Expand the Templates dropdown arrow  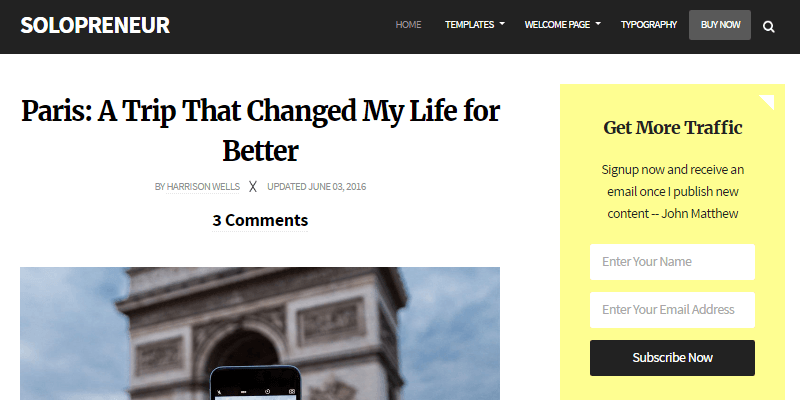pyautogui.click(x=502, y=25)
